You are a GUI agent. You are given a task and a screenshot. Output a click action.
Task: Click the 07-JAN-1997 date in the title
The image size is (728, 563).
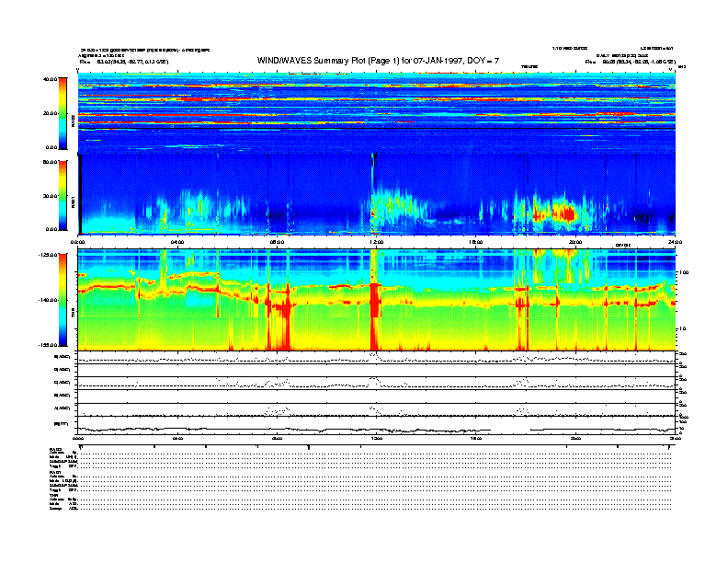point(438,61)
